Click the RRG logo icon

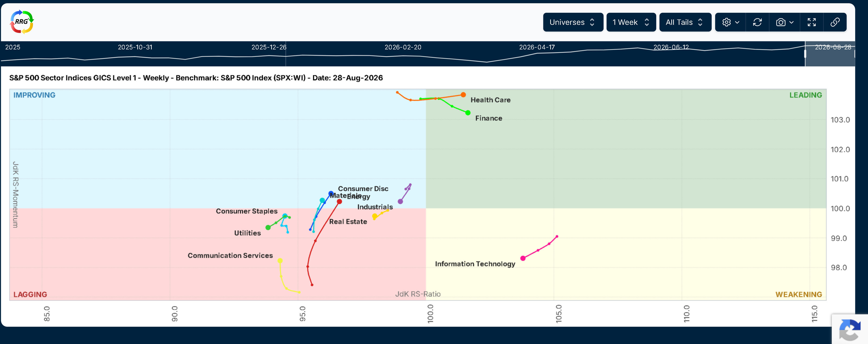pyautogui.click(x=22, y=22)
